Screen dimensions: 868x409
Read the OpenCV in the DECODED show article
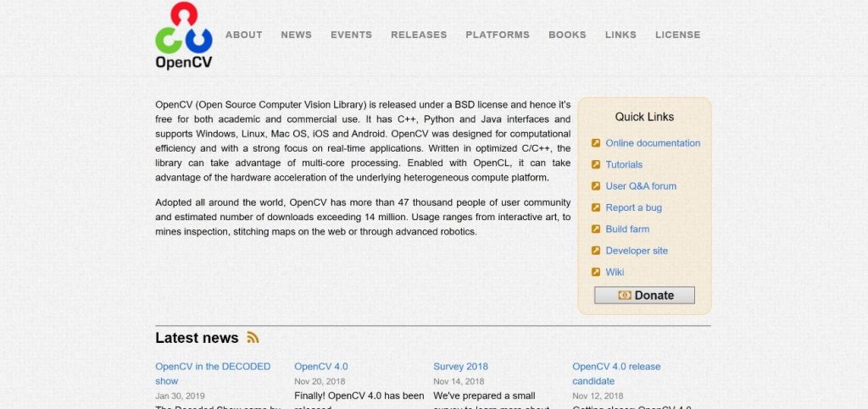click(213, 373)
